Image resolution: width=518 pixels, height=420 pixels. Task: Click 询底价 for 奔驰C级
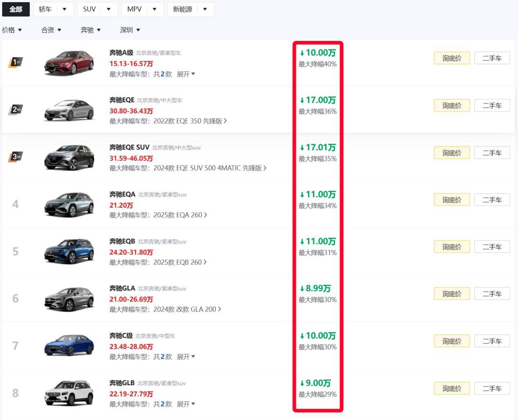[x=452, y=341]
